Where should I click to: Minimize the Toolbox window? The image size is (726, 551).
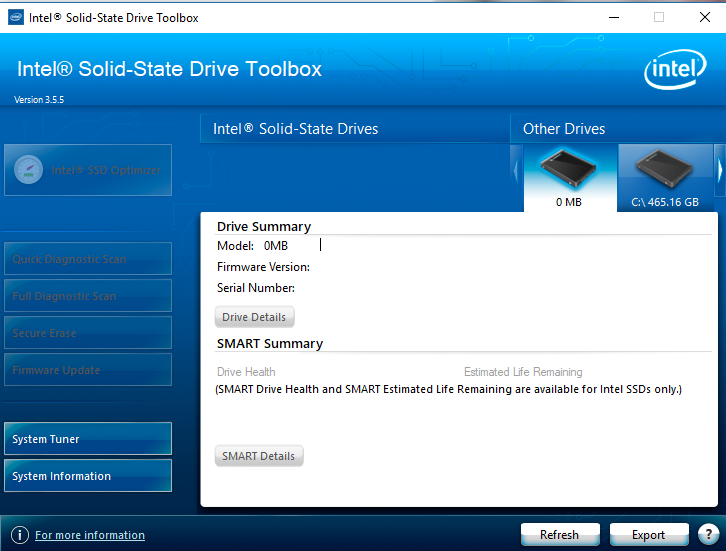click(614, 18)
